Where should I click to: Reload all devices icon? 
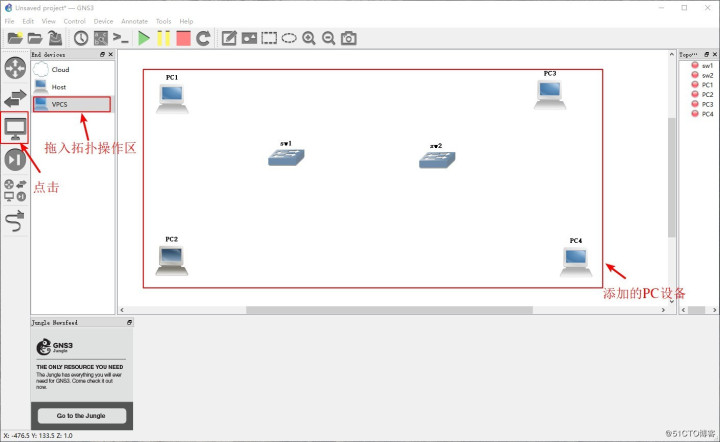tap(203, 38)
